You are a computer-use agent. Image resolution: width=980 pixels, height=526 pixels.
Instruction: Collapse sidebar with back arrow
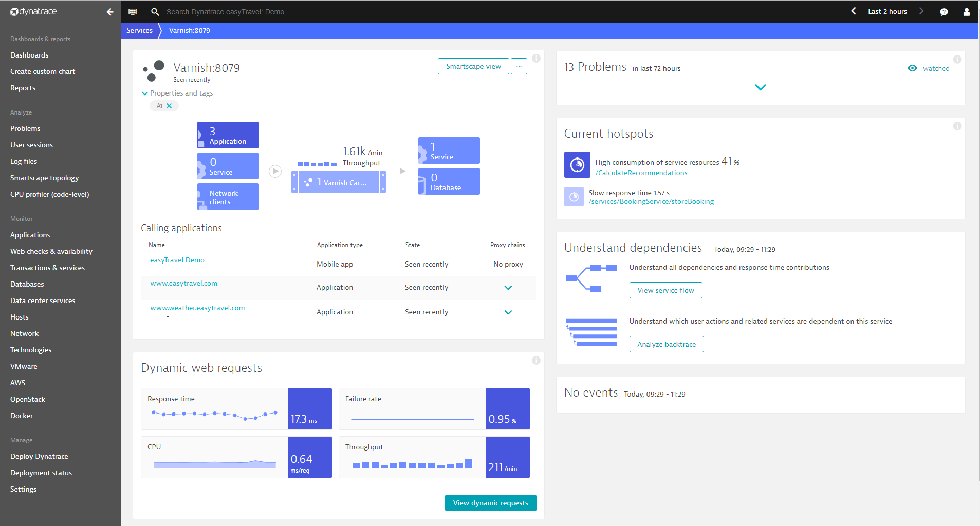coord(109,11)
